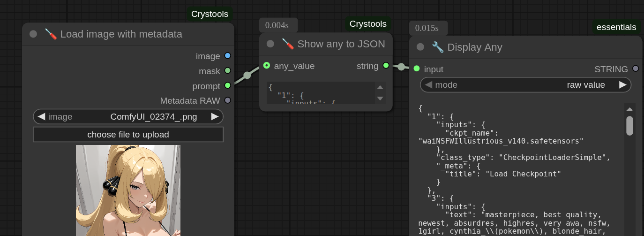Click the Crystools badge on Show any node
This screenshot has width=644, height=236.
coord(368,24)
